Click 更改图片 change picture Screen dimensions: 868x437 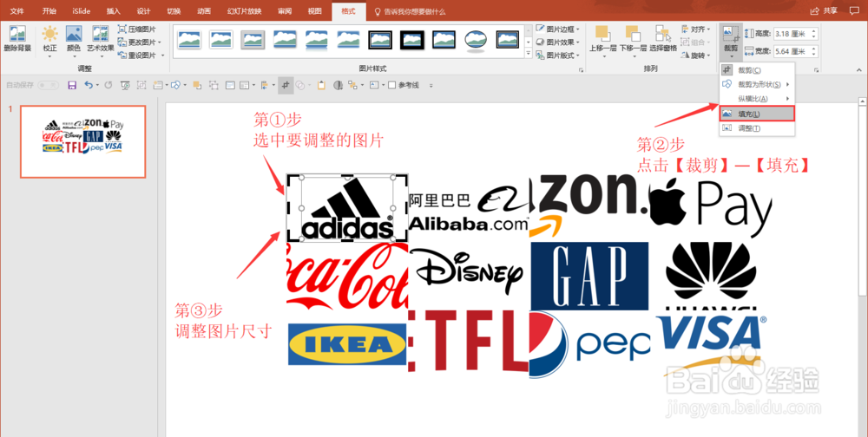click(140, 42)
